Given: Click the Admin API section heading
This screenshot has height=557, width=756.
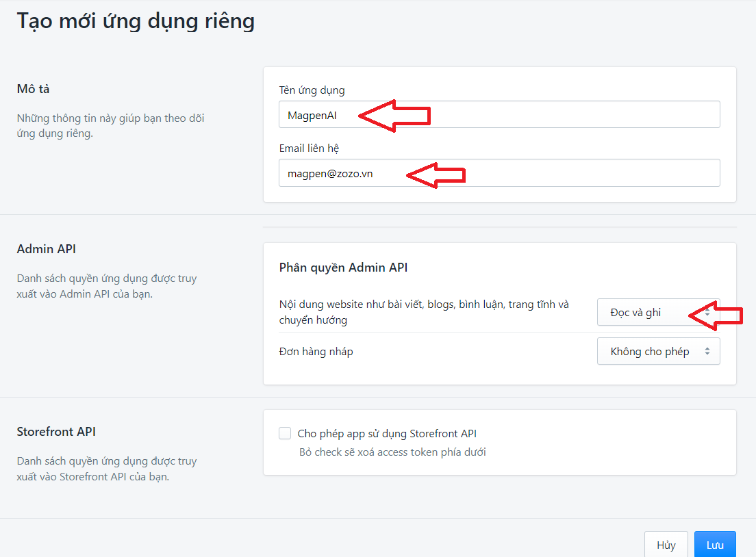Looking at the screenshot, I should tap(47, 248).
